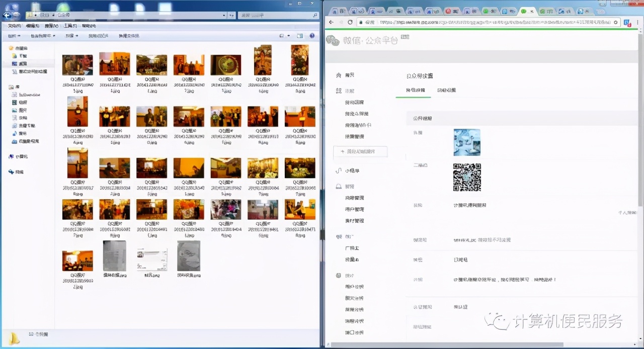The height and width of the screenshot is (349, 644).
Task: Open the first QQ photo thumbnail in Explorer
Action: pos(77,64)
